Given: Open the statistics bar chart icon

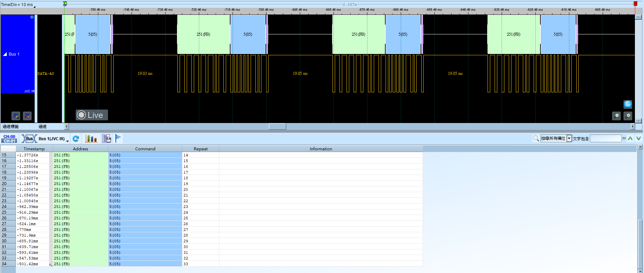Looking at the screenshot, I should (x=91, y=139).
